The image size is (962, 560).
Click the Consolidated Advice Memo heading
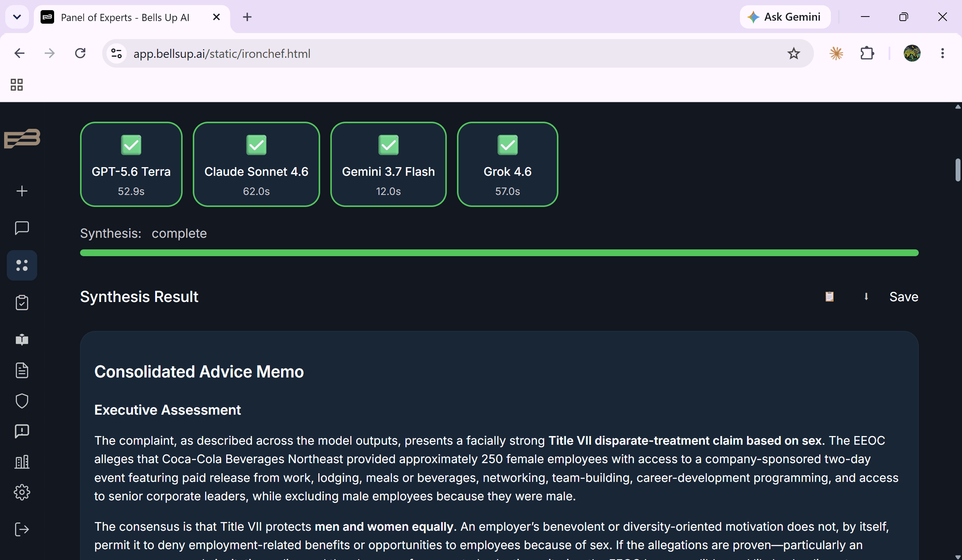pyautogui.click(x=199, y=371)
